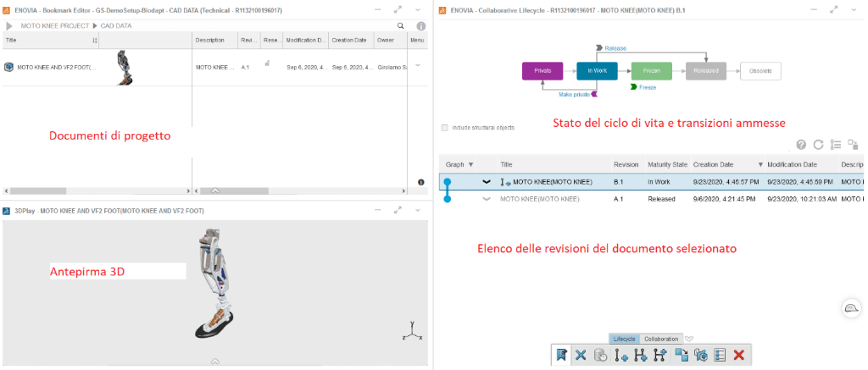Click the sort icon in the Title column
This screenshot has height=370, width=868.
95,41
